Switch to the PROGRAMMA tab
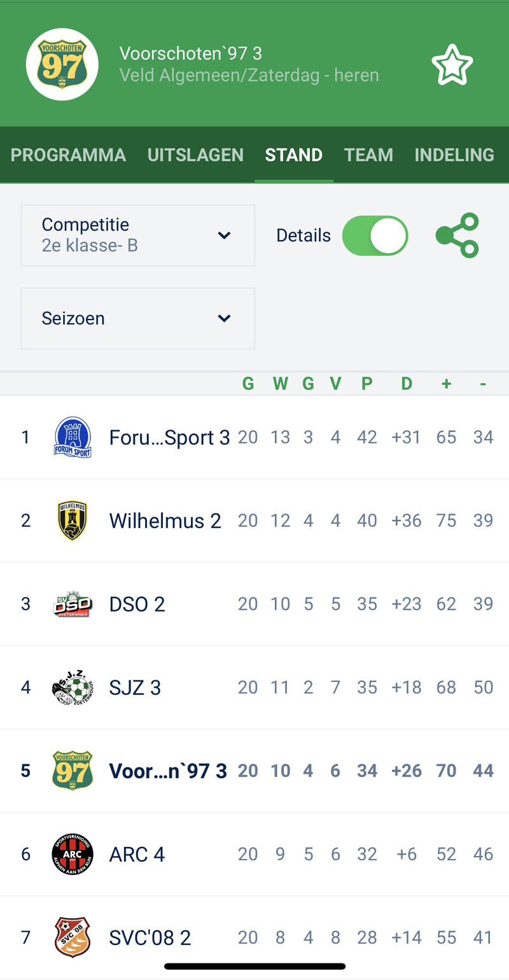 pos(68,155)
